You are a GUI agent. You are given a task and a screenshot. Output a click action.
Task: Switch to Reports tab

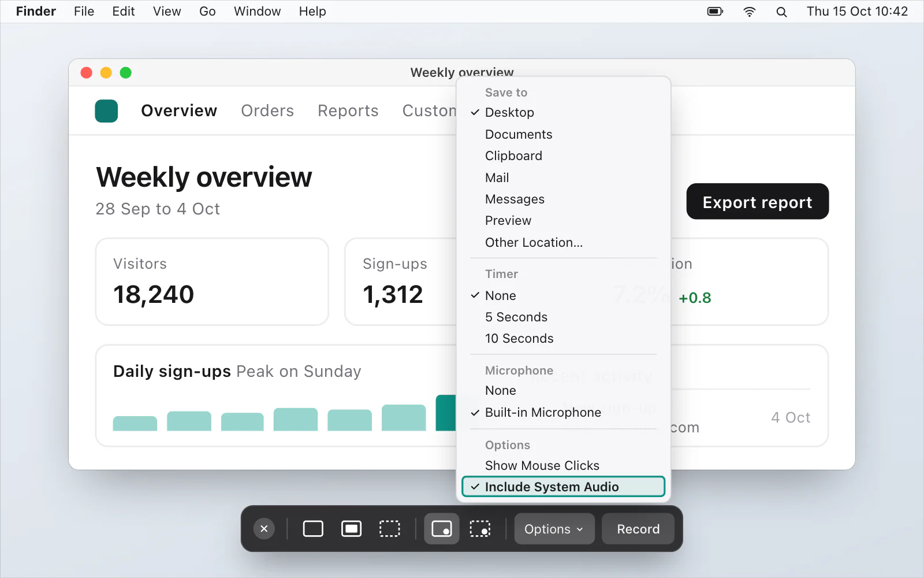(x=348, y=111)
